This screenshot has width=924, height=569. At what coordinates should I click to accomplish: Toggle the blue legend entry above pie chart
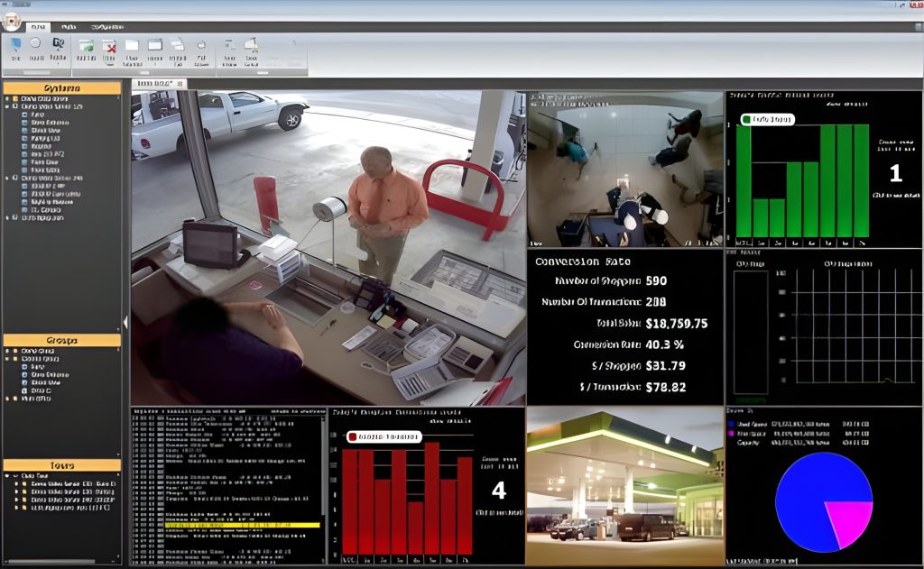coord(732,422)
